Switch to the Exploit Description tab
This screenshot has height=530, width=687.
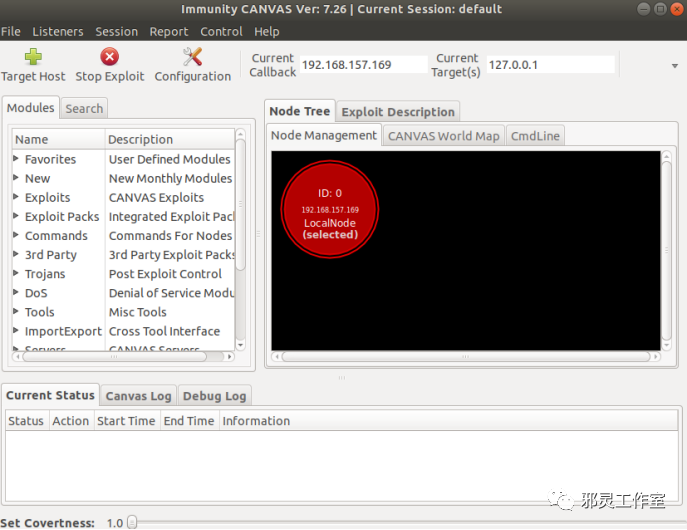[x=398, y=112]
